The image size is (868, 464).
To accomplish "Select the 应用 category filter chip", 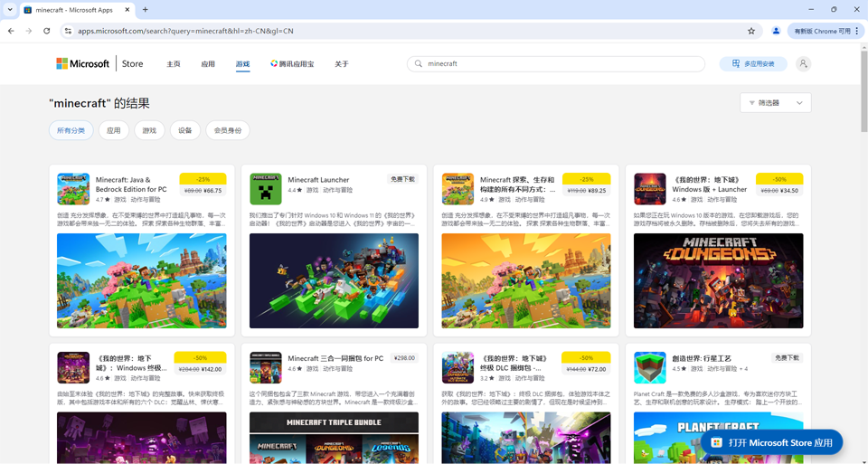I will (x=114, y=130).
